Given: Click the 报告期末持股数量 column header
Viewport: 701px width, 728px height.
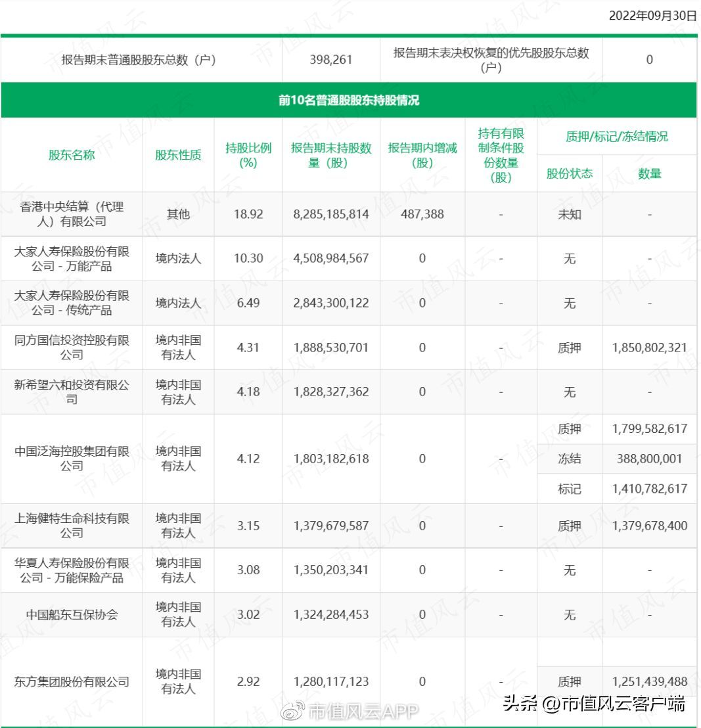Looking at the screenshot, I should click(331, 155).
